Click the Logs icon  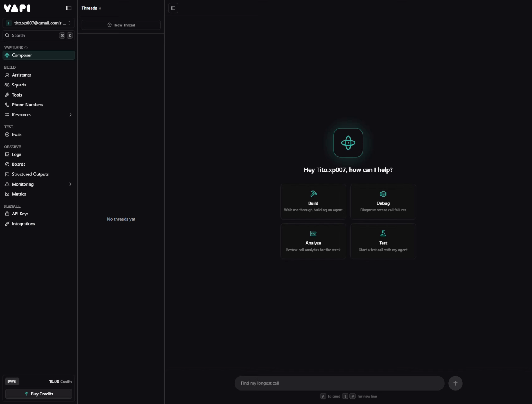point(7,154)
